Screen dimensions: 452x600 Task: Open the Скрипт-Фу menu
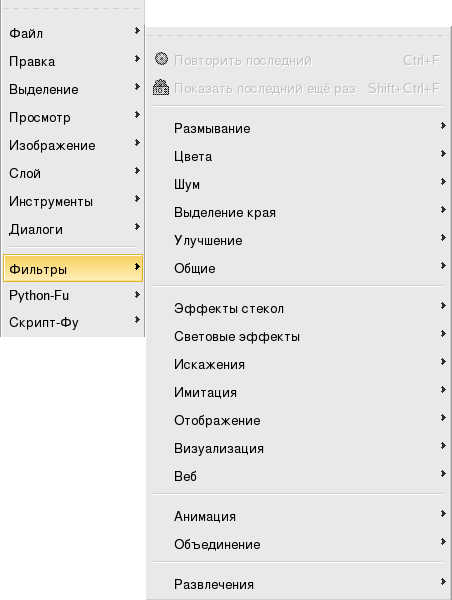click(73, 322)
